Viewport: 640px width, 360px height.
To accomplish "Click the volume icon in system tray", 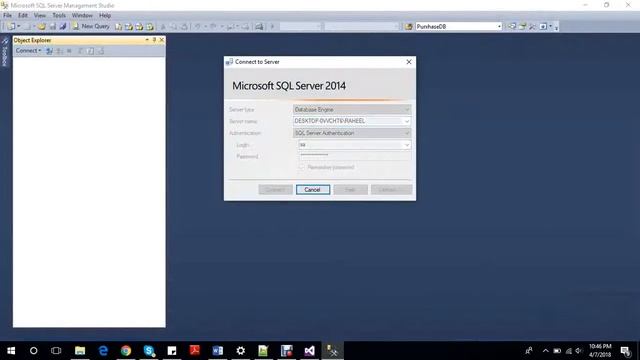I will 579,351.
